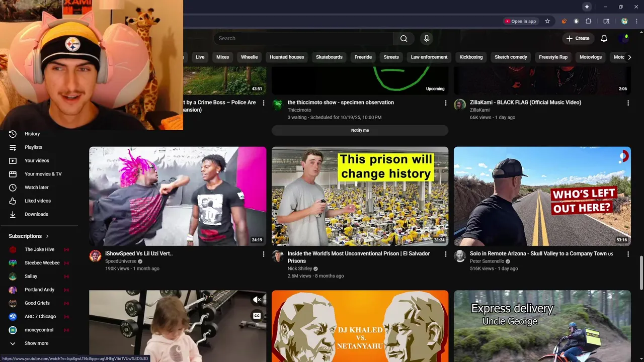Click the page vertical scrollbar thumb
The height and width of the screenshot is (362, 644).
(x=641, y=273)
